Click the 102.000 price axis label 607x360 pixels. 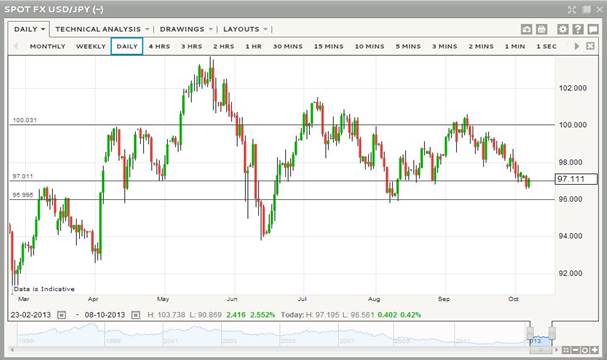click(x=573, y=88)
